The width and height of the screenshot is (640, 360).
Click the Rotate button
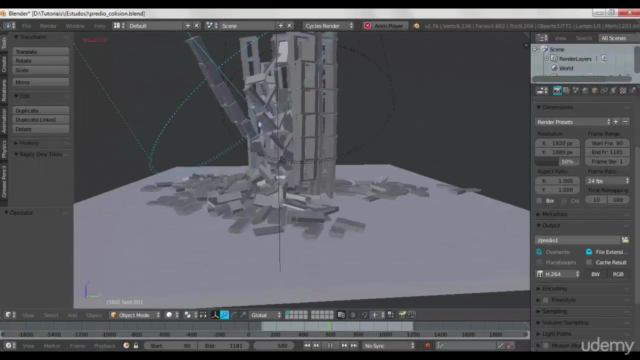coord(41,61)
